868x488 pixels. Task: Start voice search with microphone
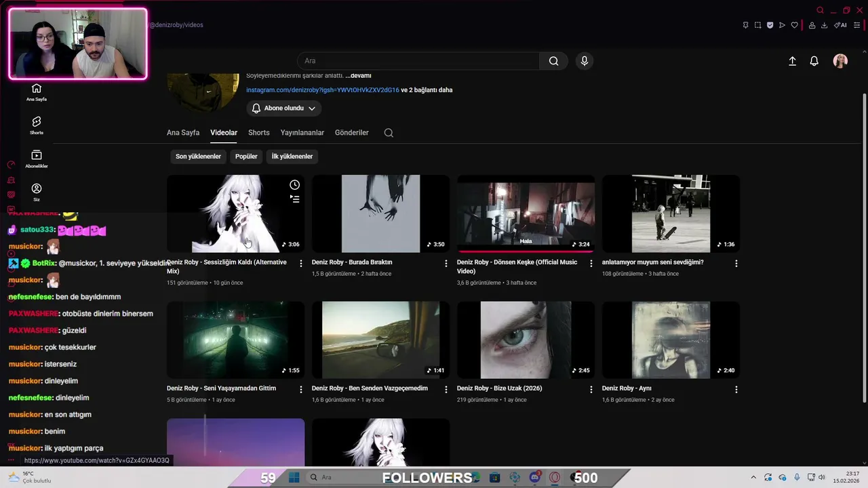tap(585, 61)
